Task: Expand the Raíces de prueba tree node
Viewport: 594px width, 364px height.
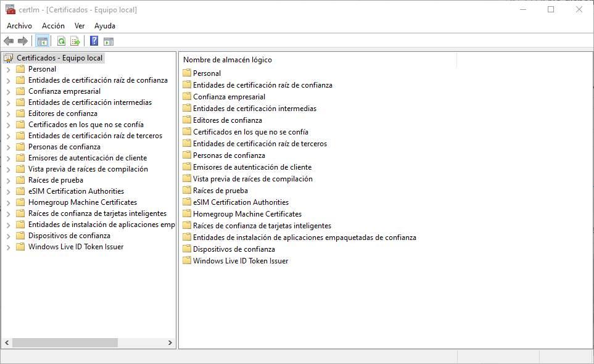Action: pyautogui.click(x=8, y=181)
